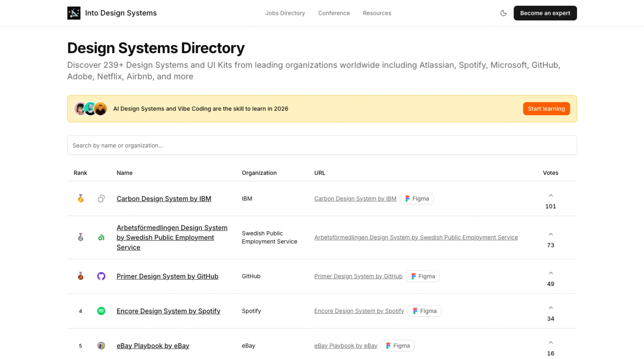644x359 pixels.
Task: Open the Jobs Directory menu item
Action: pyautogui.click(x=285, y=13)
